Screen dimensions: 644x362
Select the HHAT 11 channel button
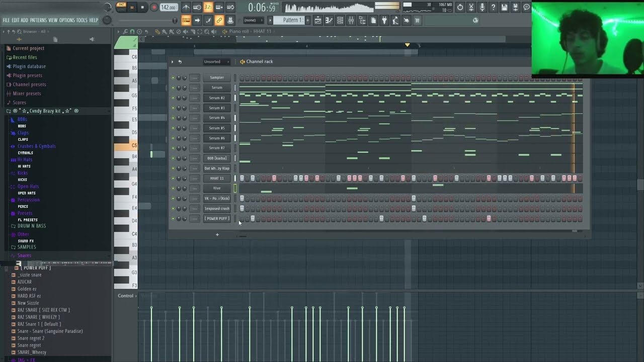tap(217, 178)
